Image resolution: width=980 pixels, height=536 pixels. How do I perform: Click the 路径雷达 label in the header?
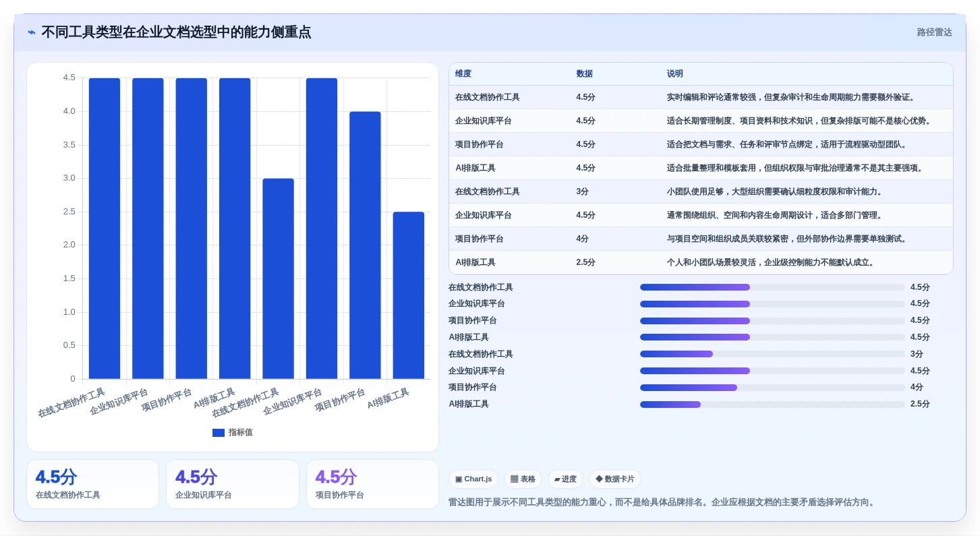934,32
